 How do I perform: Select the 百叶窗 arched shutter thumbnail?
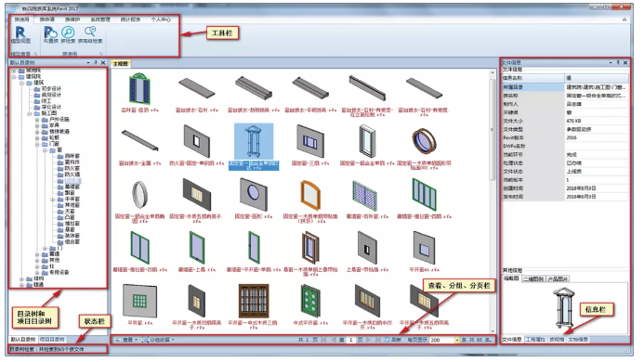(139, 89)
